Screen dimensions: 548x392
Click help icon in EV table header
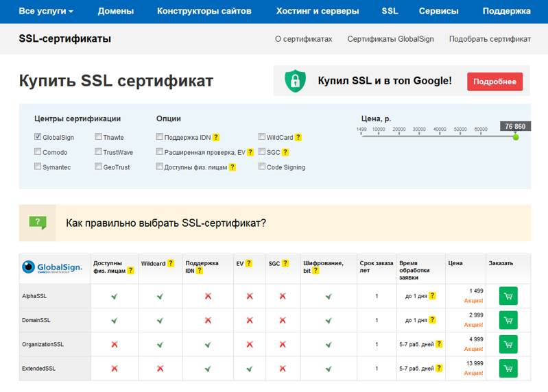[248, 263]
